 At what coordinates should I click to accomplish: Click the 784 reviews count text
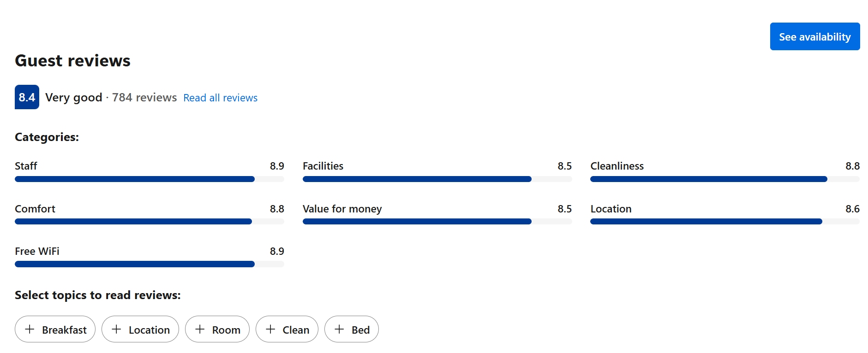[x=144, y=98]
